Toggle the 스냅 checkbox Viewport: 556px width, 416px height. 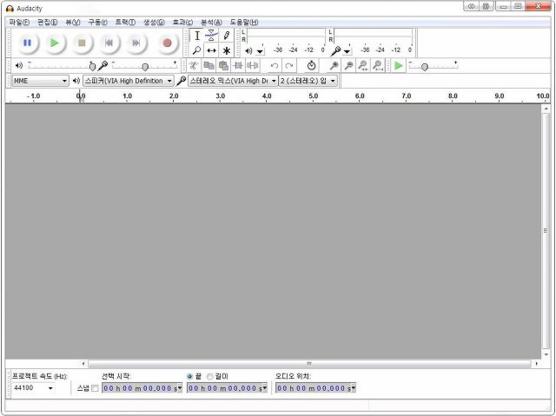tap(94, 388)
